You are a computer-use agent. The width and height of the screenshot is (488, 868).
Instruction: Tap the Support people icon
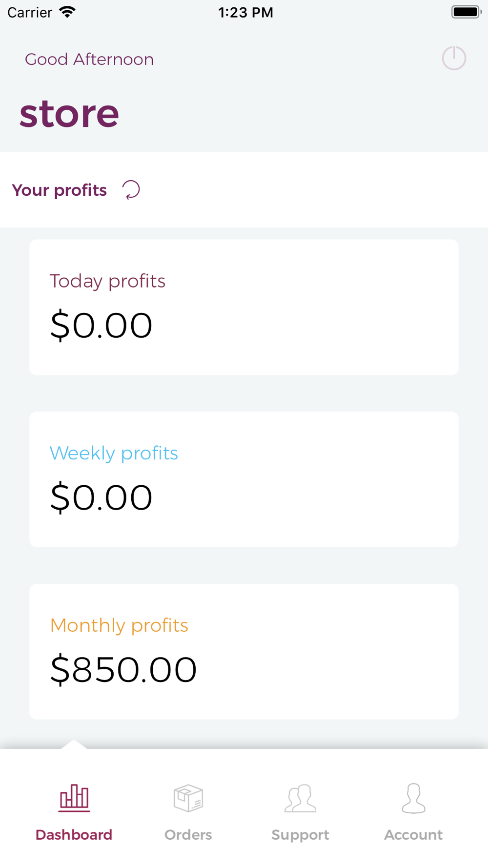coord(300,798)
